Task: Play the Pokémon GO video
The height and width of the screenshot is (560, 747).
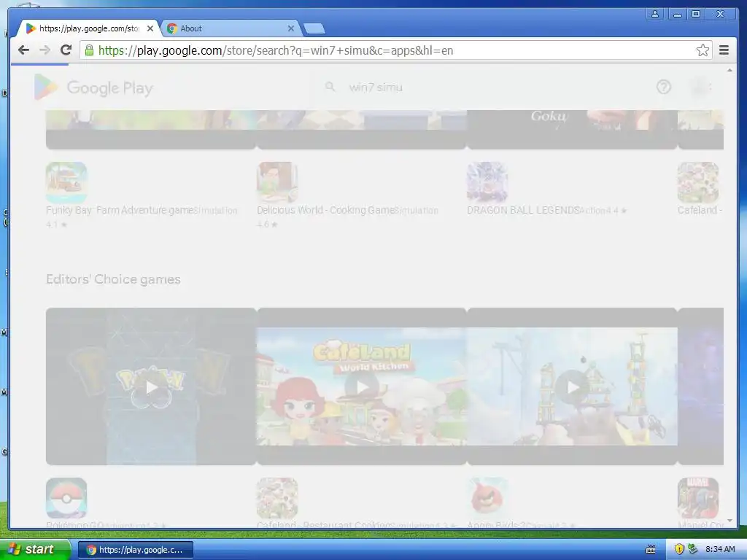Action: tap(152, 386)
